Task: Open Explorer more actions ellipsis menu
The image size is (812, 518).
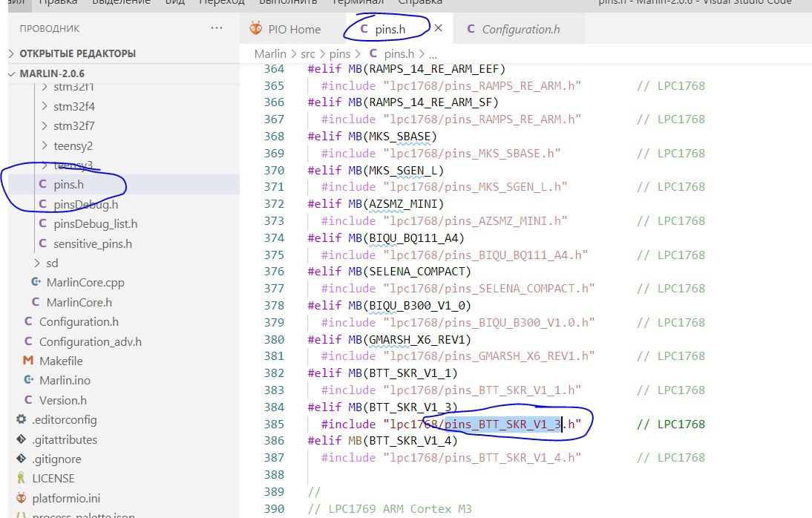Action: pyautogui.click(x=217, y=28)
